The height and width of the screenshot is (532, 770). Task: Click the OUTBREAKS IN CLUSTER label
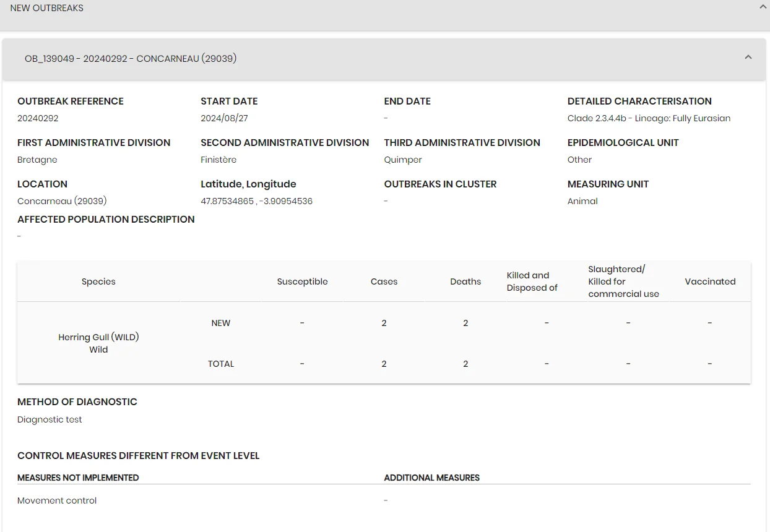tap(440, 184)
